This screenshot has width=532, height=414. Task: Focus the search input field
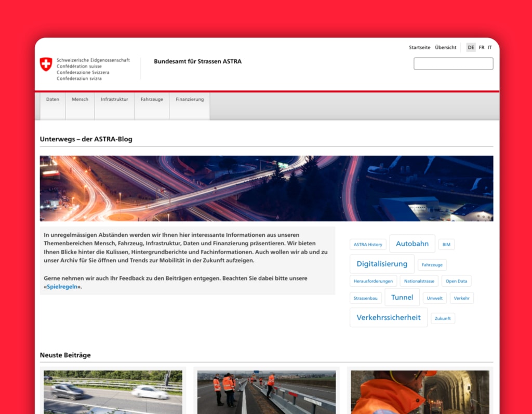[453, 63]
